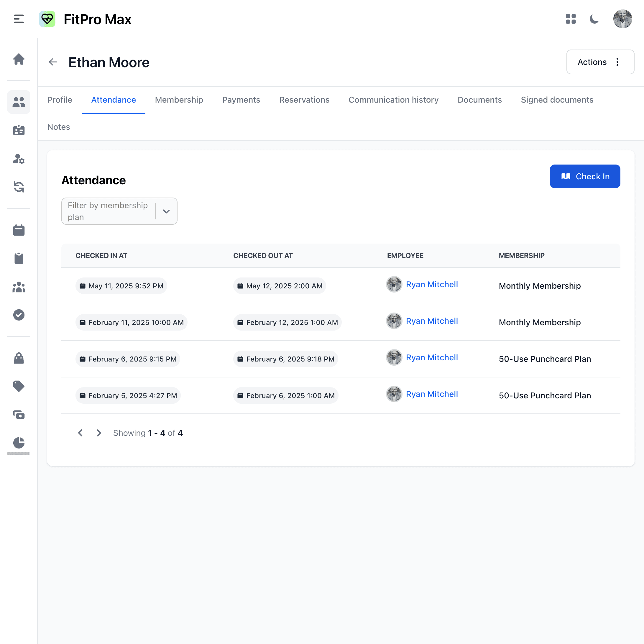Expand Filter by membership plan dropdown

pyautogui.click(x=166, y=211)
